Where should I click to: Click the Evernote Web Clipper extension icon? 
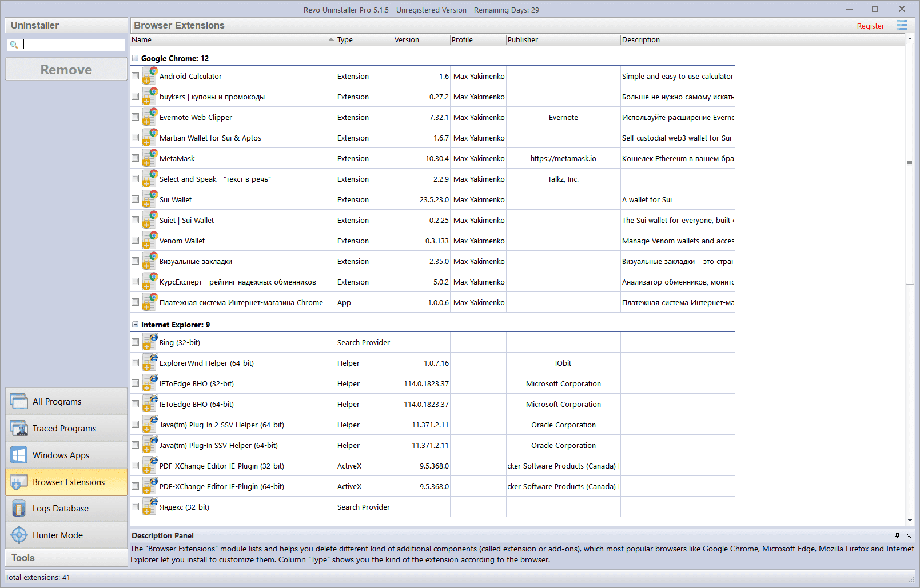[x=150, y=117]
